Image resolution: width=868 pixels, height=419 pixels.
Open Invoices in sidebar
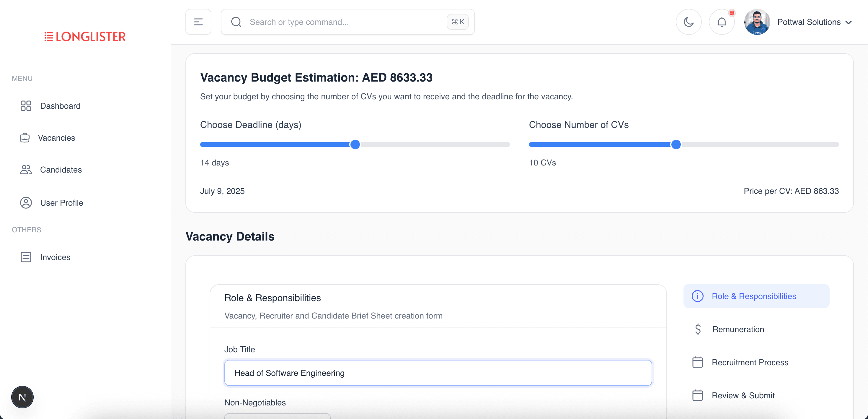click(55, 257)
